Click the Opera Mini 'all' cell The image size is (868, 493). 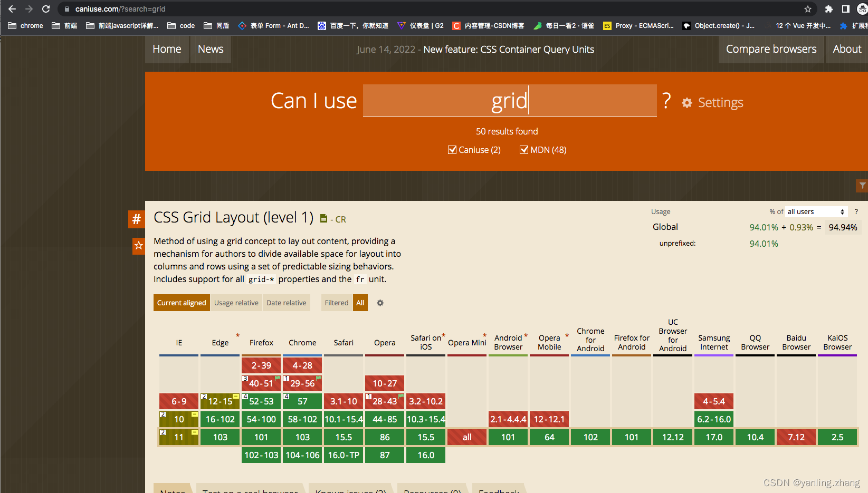point(467,437)
